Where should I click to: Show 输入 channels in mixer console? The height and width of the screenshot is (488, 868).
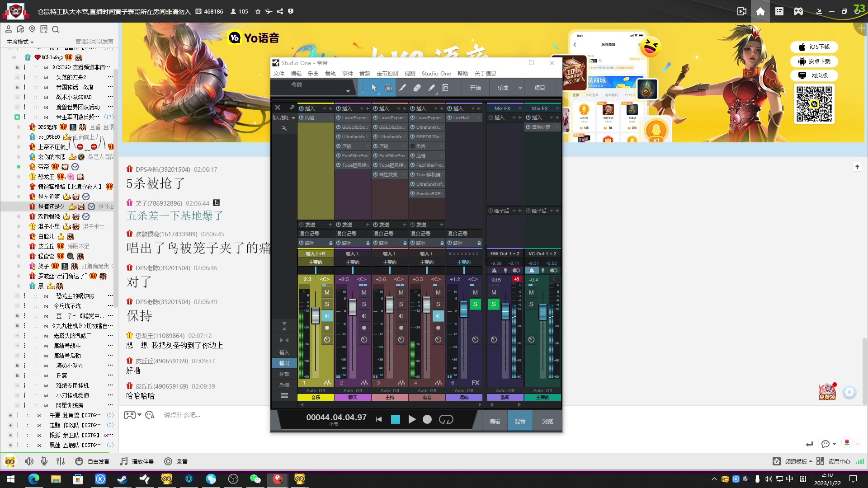click(284, 352)
